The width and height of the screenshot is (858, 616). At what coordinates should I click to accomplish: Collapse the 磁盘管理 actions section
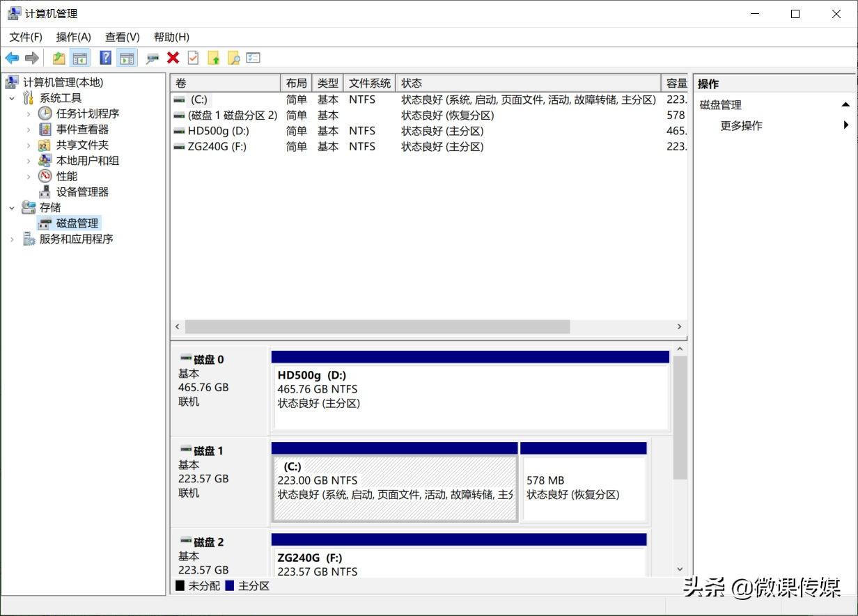[x=846, y=104]
